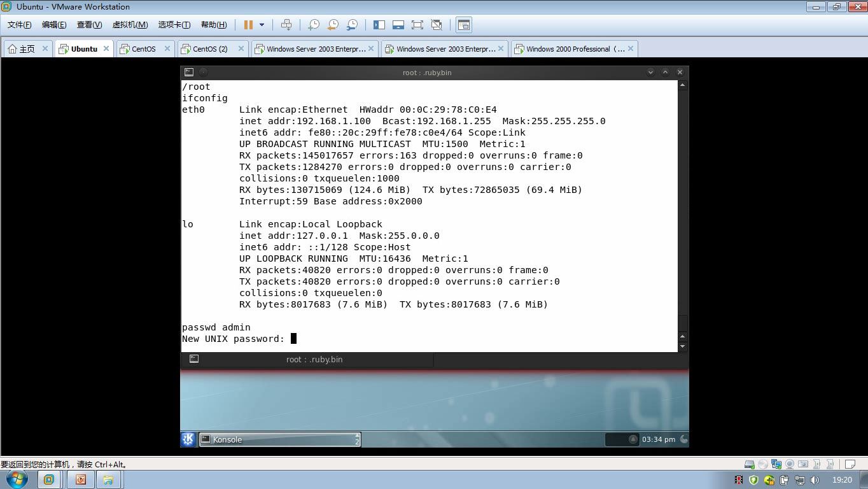
Task: Open the 帮助(H) menu
Action: point(214,25)
